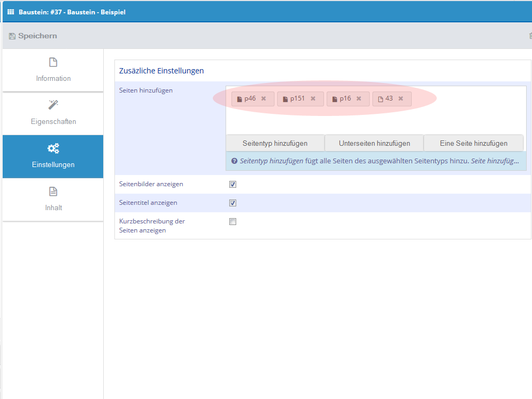532x399 pixels.
Task: Click Seitentyp hinzufügen button
Action: (x=275, y=143)
